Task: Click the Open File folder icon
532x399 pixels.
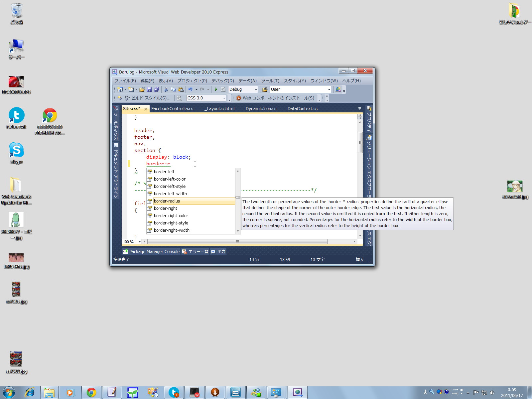Action: tap(142, 89)
